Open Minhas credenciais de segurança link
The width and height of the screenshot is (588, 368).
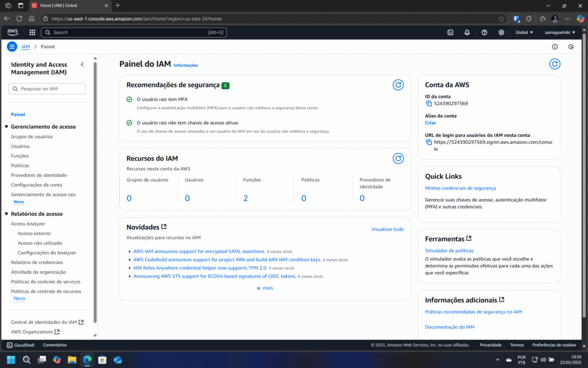(460, 188)
